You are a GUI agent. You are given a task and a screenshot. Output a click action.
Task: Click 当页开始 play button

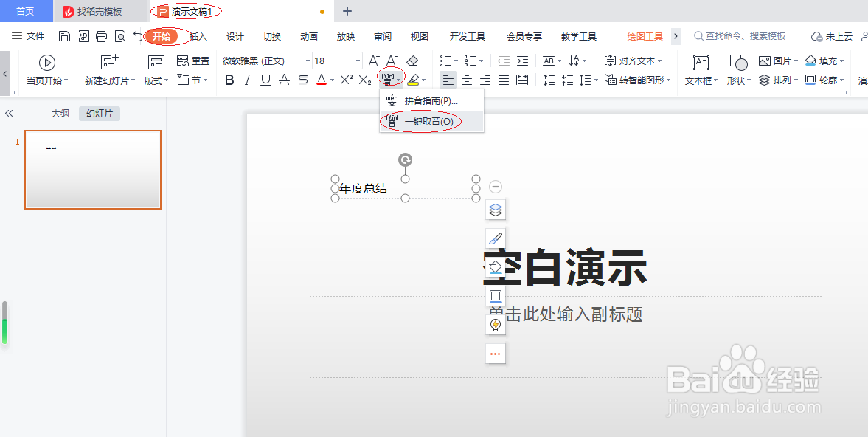pyautogui.click(x=47, y=70)
